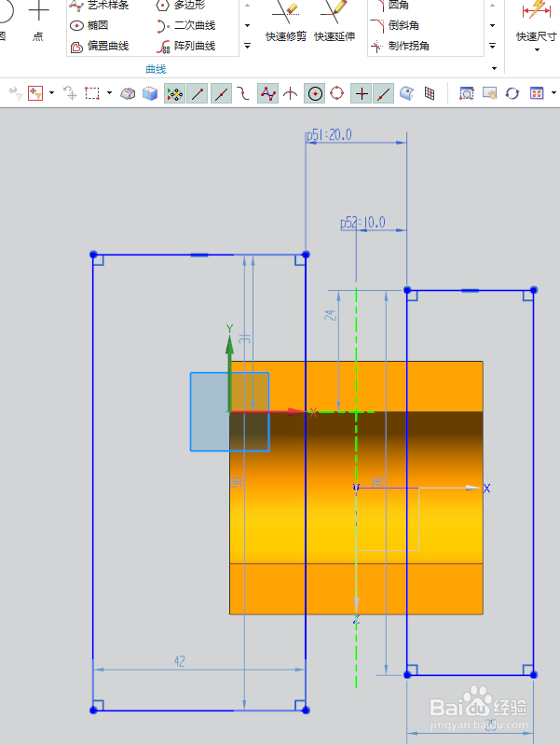The width and height of the screenshot is (560, 745).
Task: Select the Studio Spline (艺术样条) tool
Action: [x=100, y=6]
